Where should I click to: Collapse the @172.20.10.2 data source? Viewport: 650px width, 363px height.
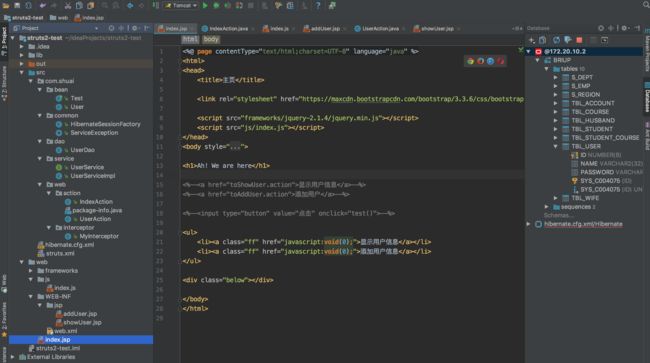pyautogui.click(x=529, y=52)
